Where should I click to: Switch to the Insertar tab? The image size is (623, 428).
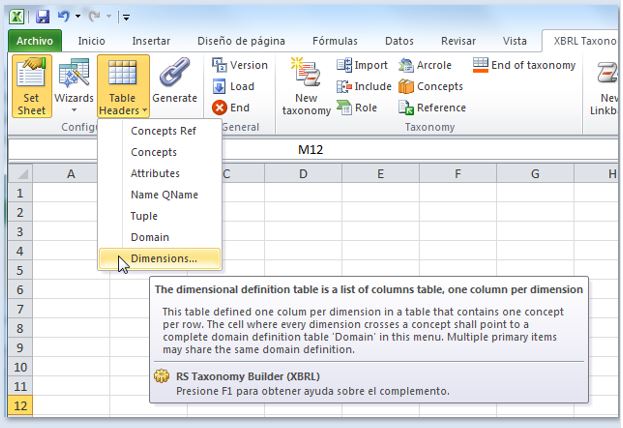(x=151, y=41)
